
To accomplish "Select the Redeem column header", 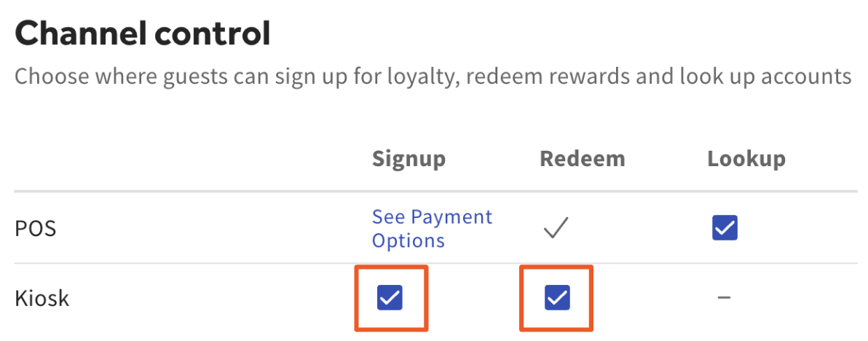I will [582, 159].
